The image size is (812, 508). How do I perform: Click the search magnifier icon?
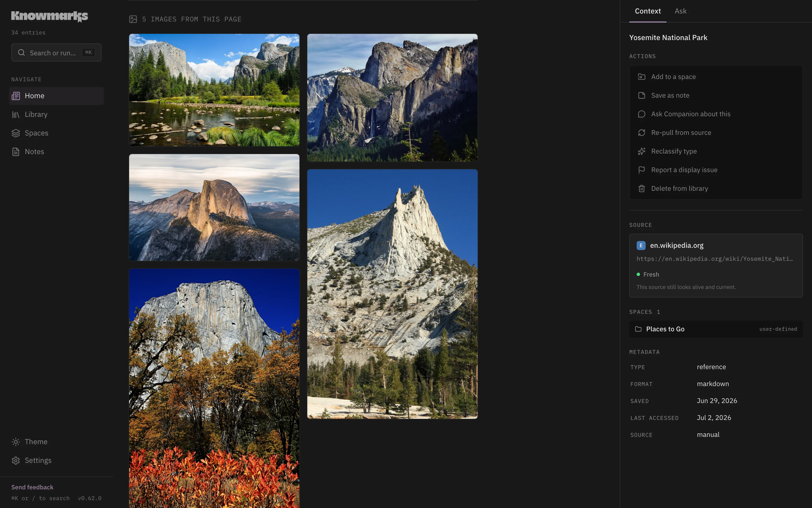[x=21, y=53]
